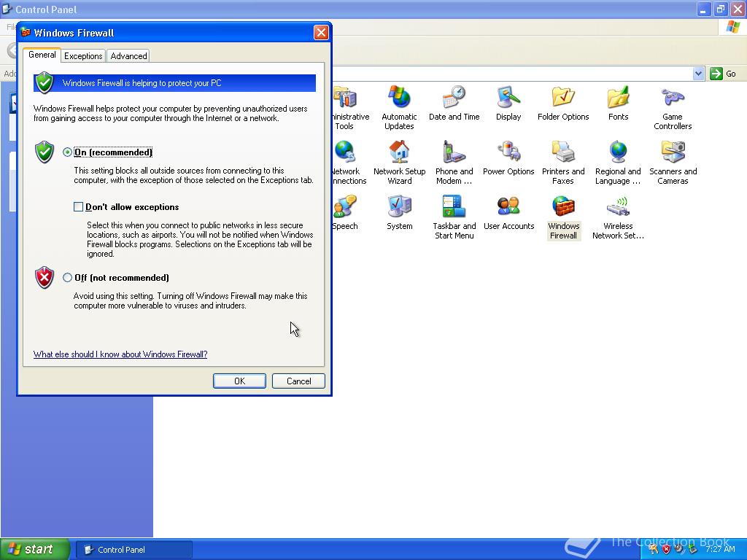Open the Display settings icon
The height and width of the screenshot is (560, 747).
(508, 104)
